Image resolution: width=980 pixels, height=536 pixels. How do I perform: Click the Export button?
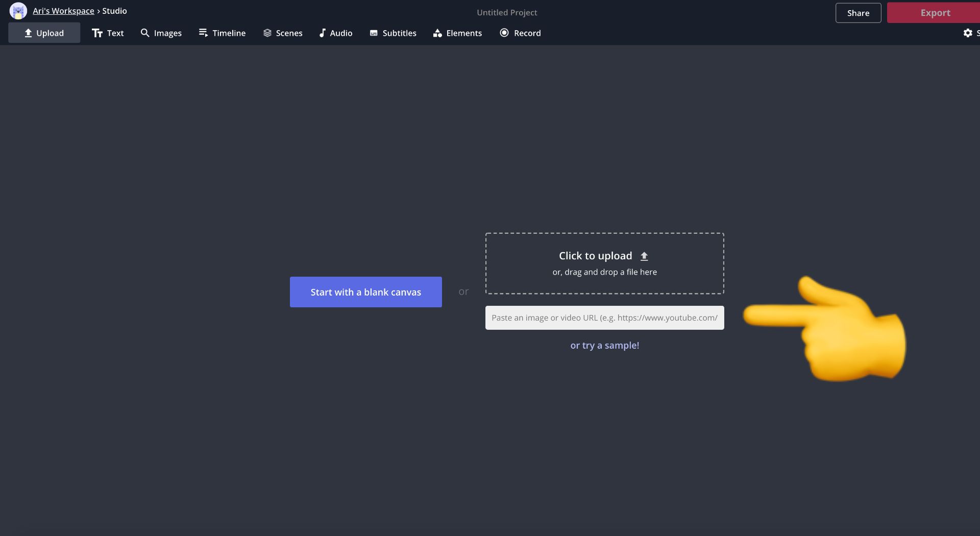(x=935, y=12)
